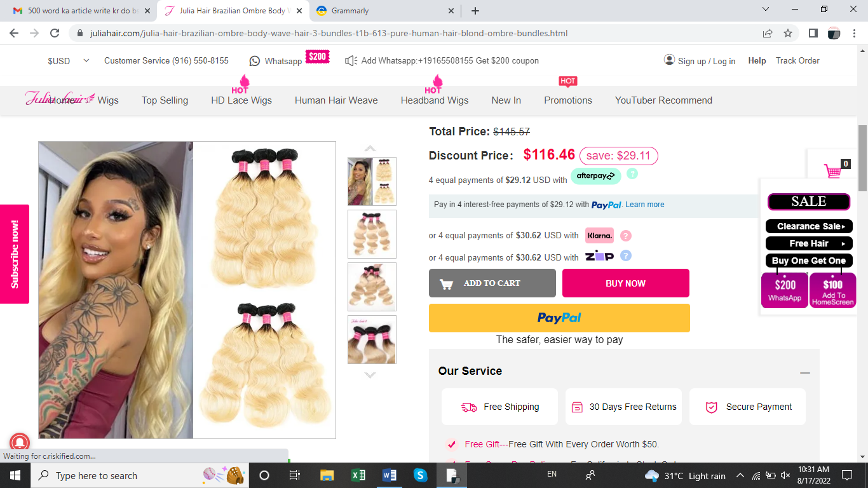Claim the $200 WhatsApp coupon tag
Image resolution: width=868 pixels, height=488 pixels.
pos(785,290)
